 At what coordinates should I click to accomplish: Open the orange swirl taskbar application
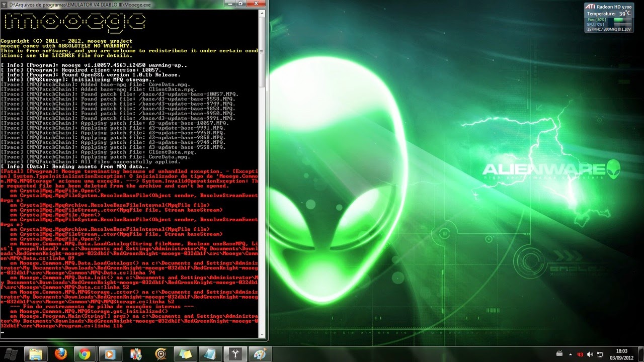coord(160,354)
